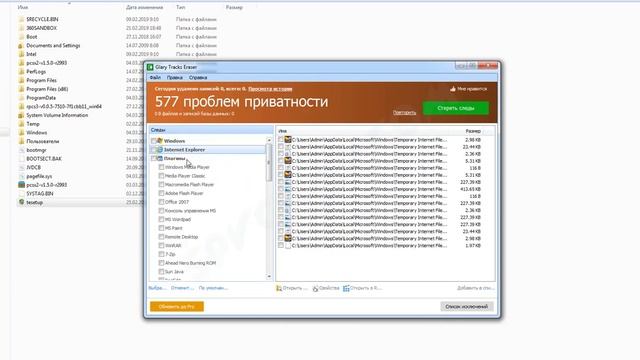Check the file row sized 1.97 KB
Image resolution: width=640 pixels, height=360 pixels.
point(281,246)
